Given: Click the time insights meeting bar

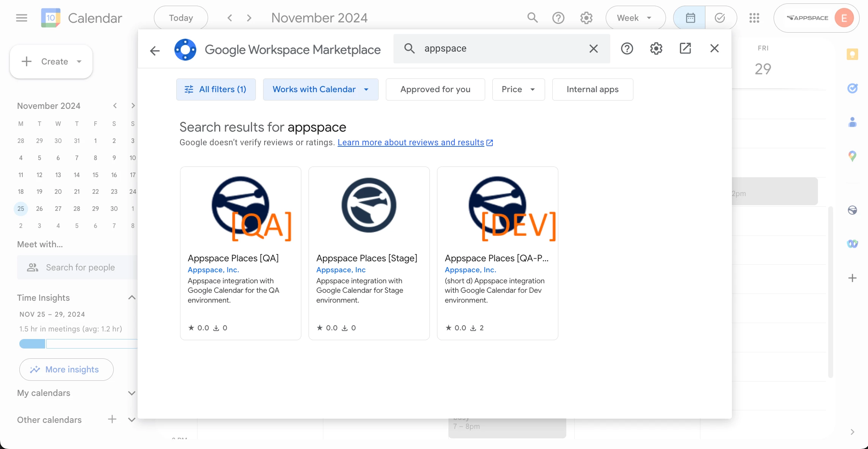Looking at the screenshot, I should point(33,344).
